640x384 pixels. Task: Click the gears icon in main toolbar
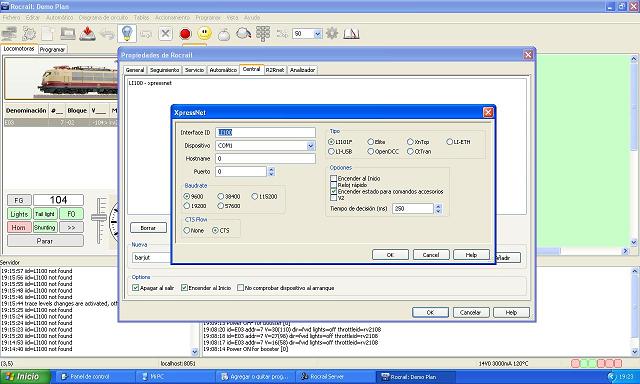(x=29, y=33)
